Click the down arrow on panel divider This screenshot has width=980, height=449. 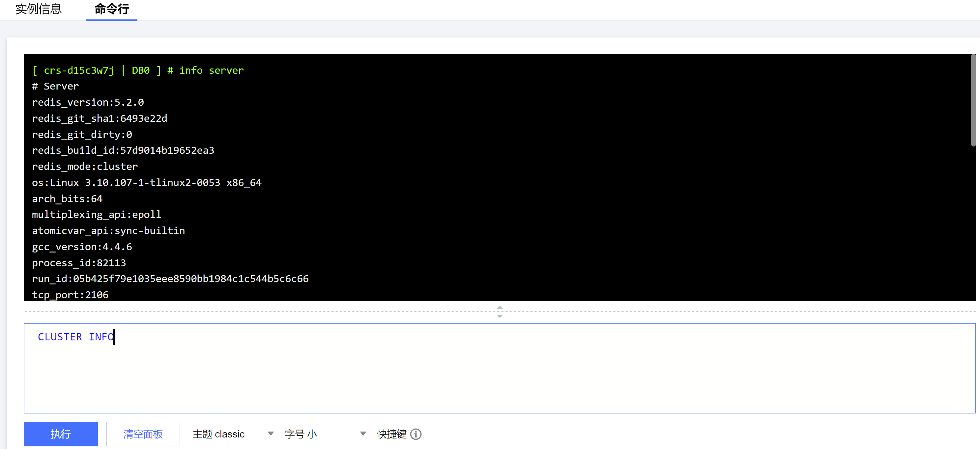tap(500, 316)
